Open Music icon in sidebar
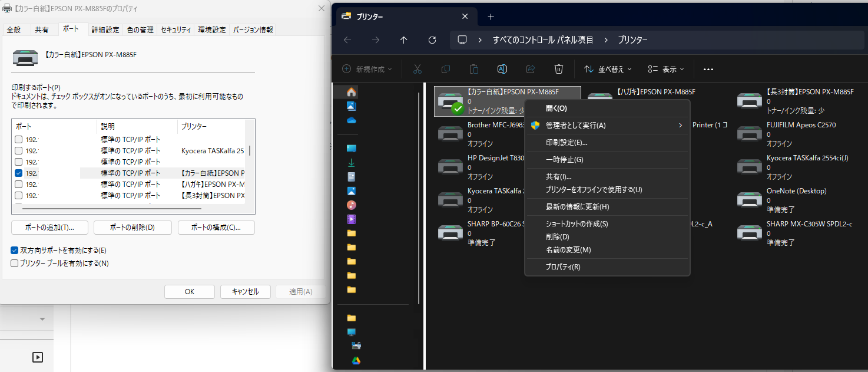Image resolution: width=868 pixels, height=372 pixels. click(352, 205)
